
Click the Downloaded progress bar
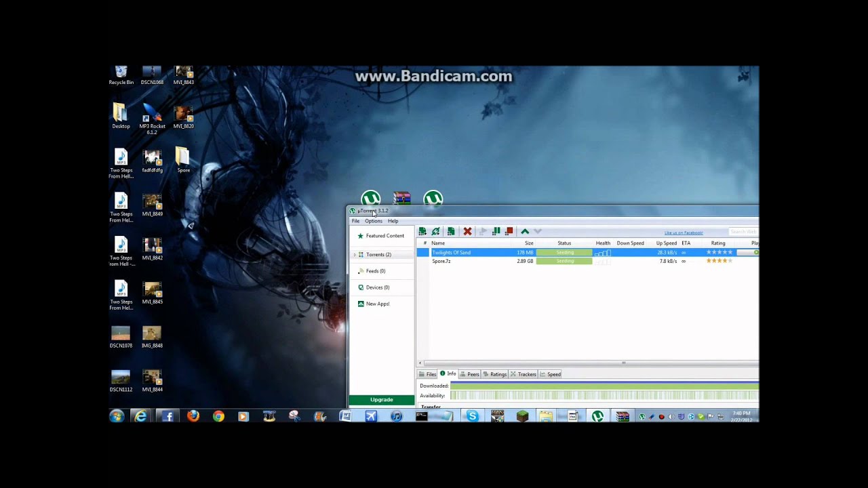pos(604,386)
